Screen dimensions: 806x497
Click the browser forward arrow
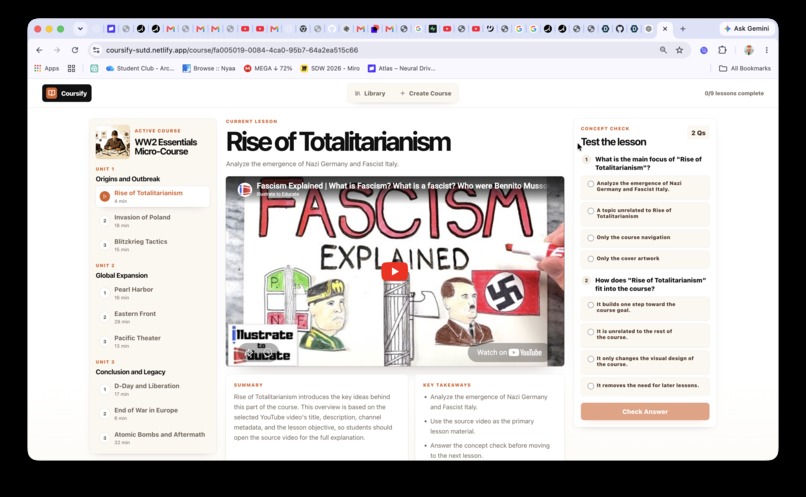57,50
